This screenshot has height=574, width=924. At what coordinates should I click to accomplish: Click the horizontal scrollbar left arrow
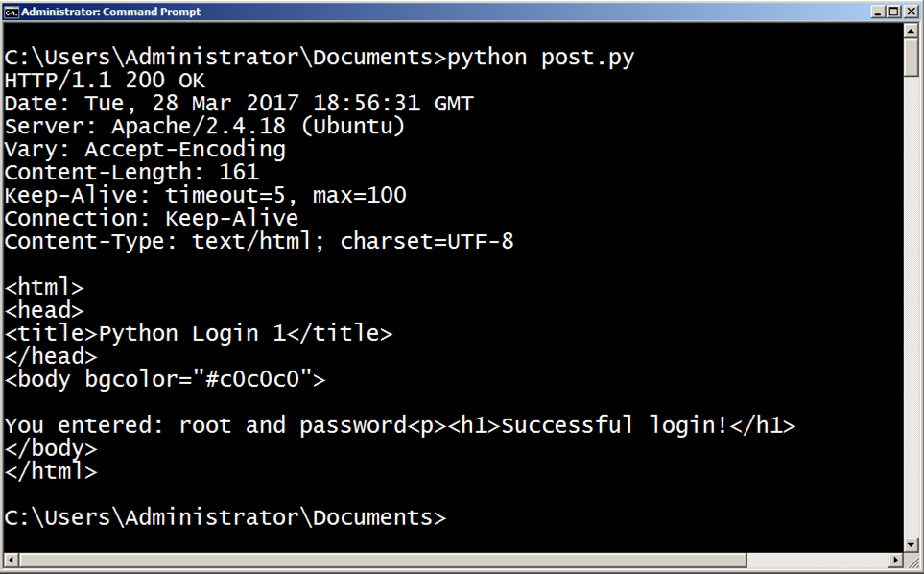pos(9,560)
